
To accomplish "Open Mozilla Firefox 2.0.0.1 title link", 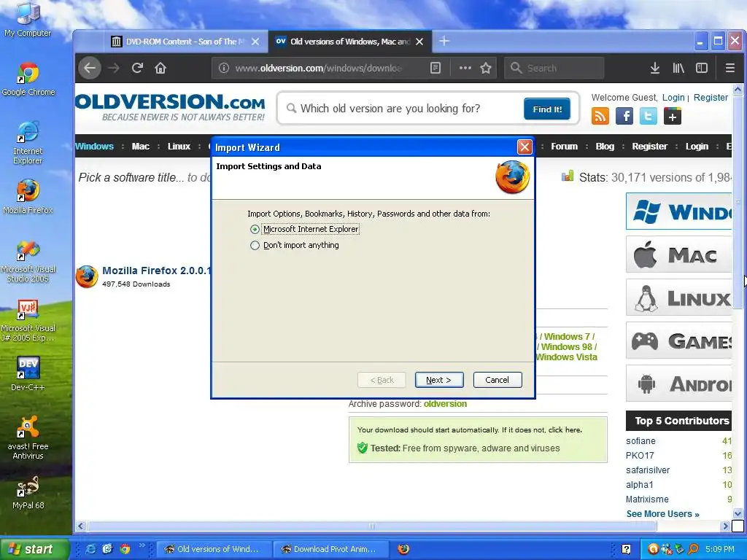I will tap(156, 271).
